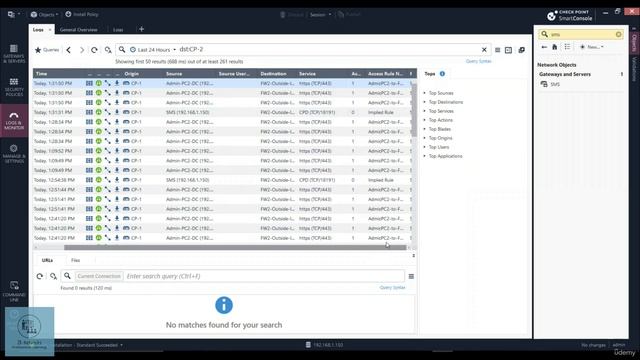The height and width of the screenshot is (360, 640).
Task: Select the 1:31:31 PM Implied Rule log
Action: coord(222,112)
